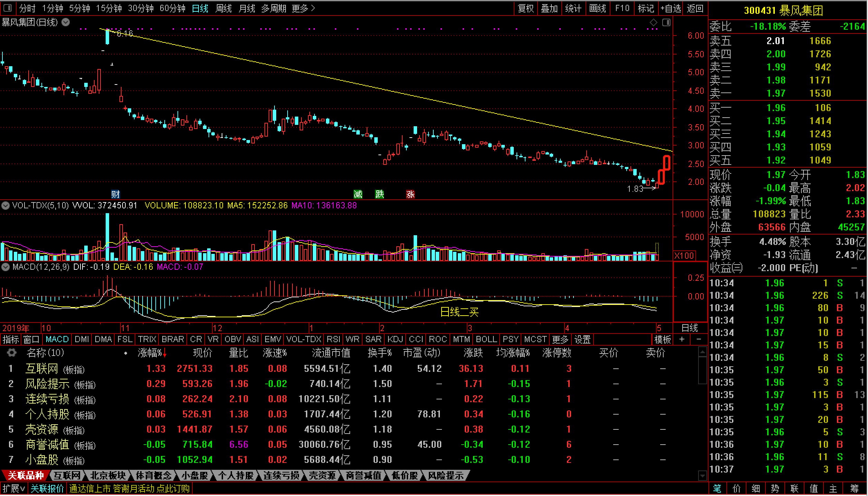Click the 返回 back button
Image resolution: width=868 pixels, height=496 pixels.
click(695, 8)
